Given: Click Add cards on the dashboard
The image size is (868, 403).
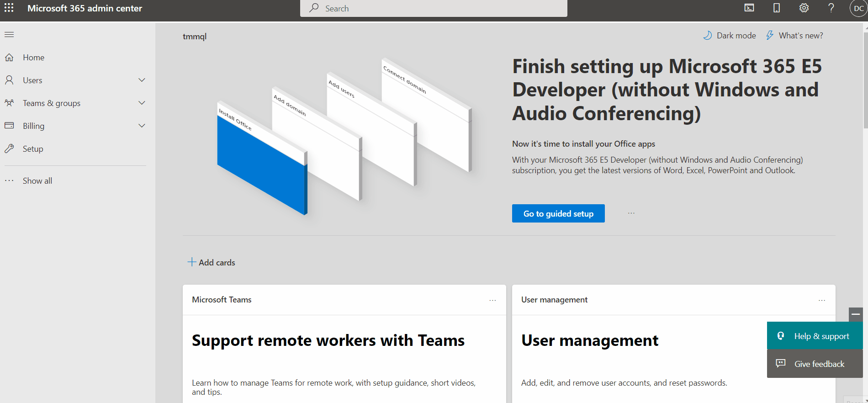Looking at the screenshot, I should 212,263.
